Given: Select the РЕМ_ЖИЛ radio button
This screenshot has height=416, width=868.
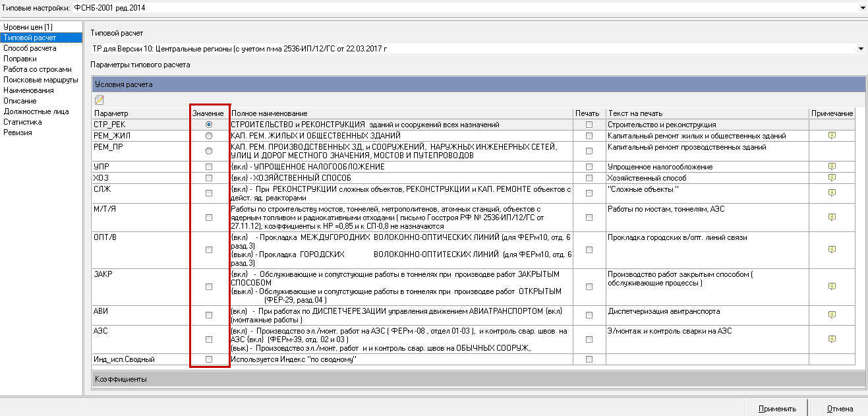Looking at the screenshot, I should 209,135.
